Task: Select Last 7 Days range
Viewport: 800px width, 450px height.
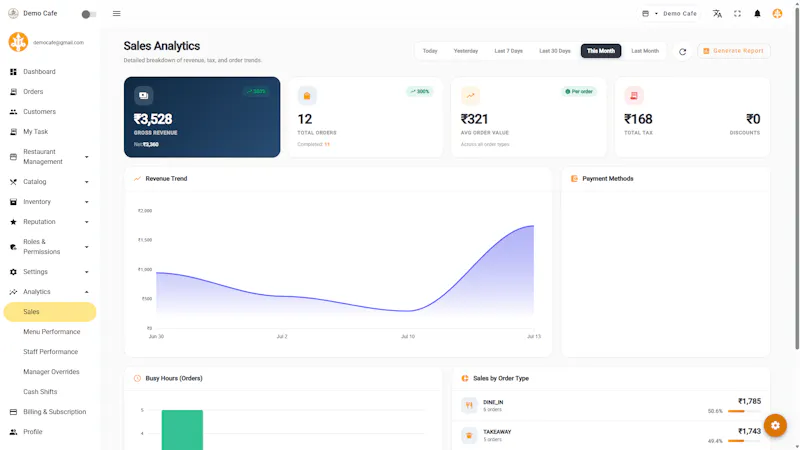Action: [508, 51]
